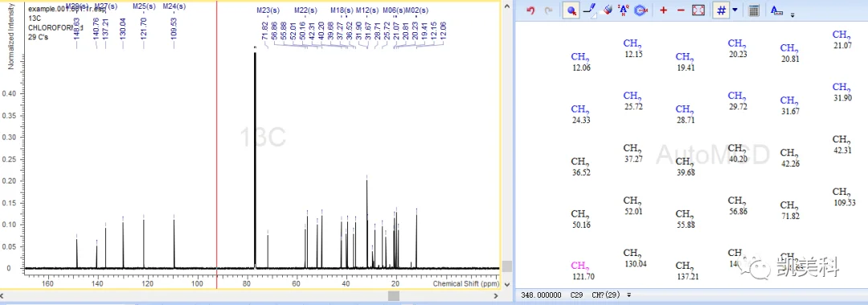868x305 pixels.
Task: Select the CH2 fragment labeled 29.72
Action: [x=737, y=101]
